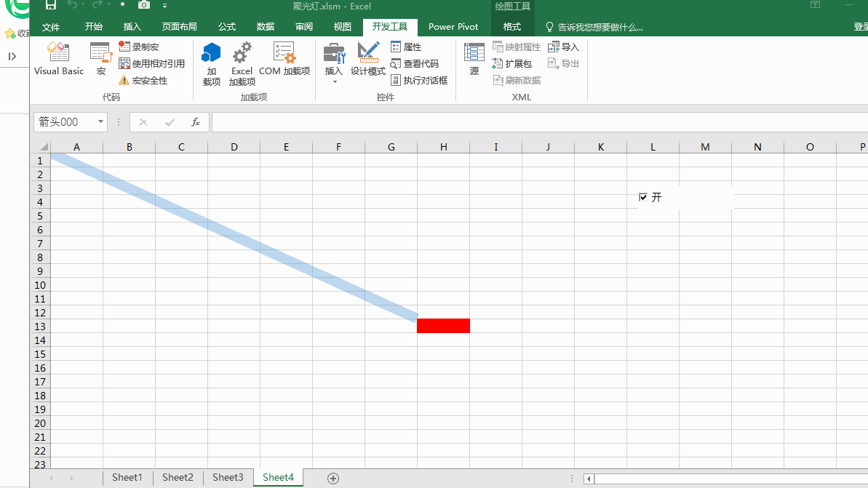868x488 pixels.
Task: Switch to Sheet1 tab
Action: (x=127, y=478)
